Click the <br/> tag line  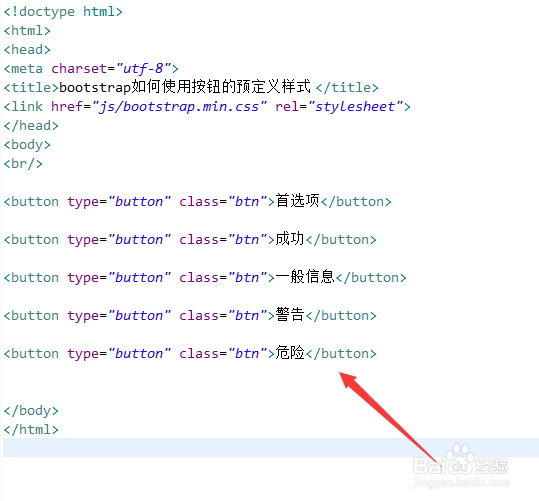(23, 164)
